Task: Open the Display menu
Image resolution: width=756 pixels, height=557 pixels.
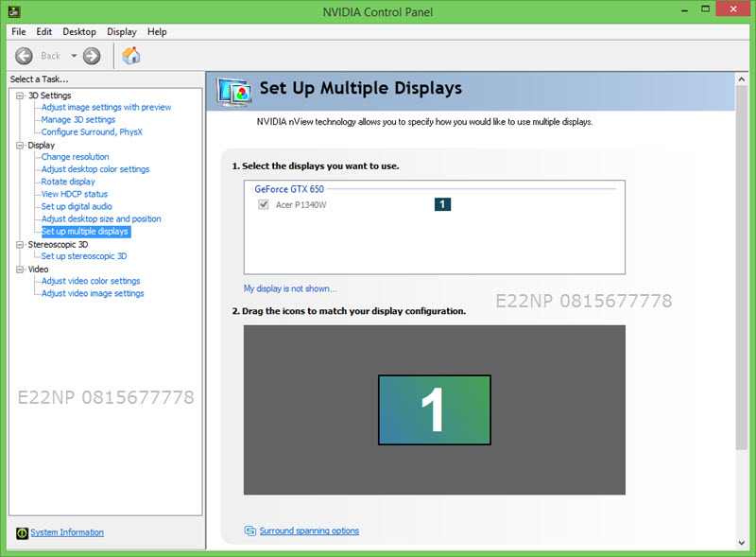Action: coord(122,31)
